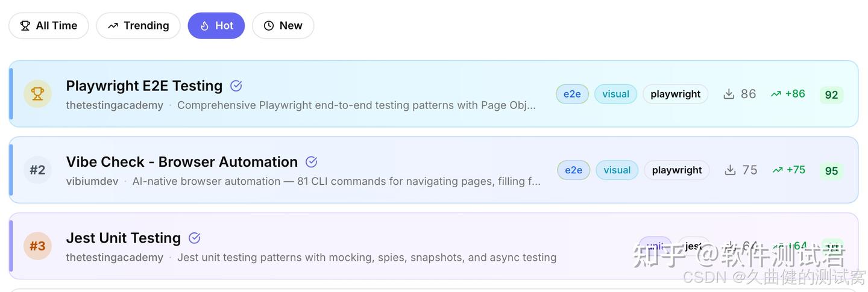The image size is (868, 292).
Task: Click verified badge beside Playwright E2E Testing
Action: [236, 86]
